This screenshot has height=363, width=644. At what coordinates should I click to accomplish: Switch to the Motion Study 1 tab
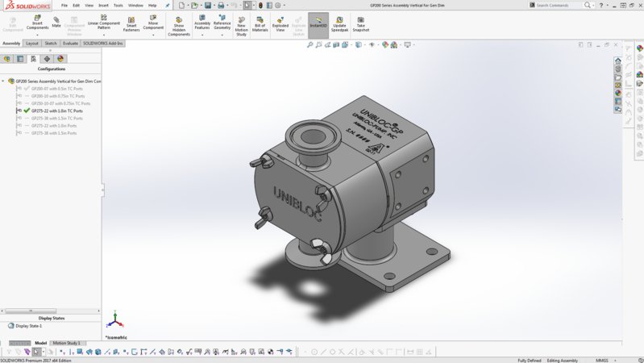[x=66, y=343]
